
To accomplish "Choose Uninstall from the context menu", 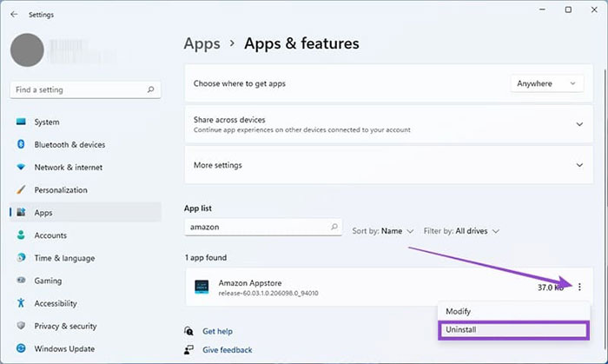I will coord(512,330).
